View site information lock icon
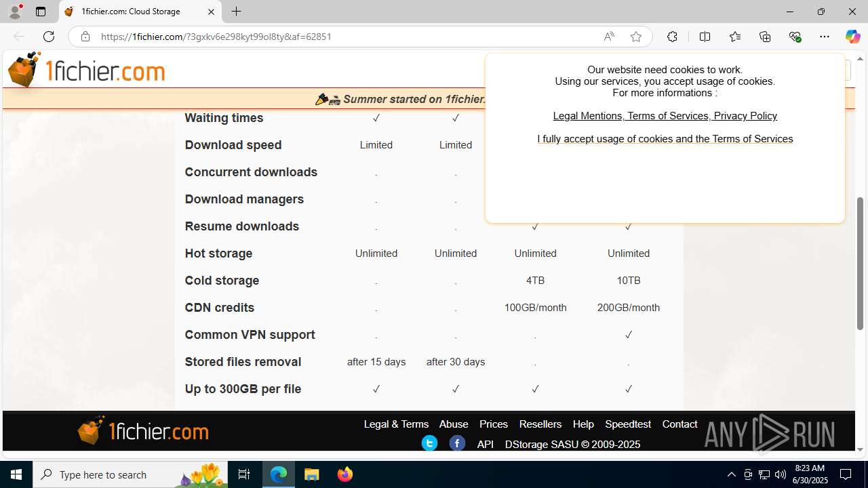This screenshot has width=868, height=488. [85, 37]
